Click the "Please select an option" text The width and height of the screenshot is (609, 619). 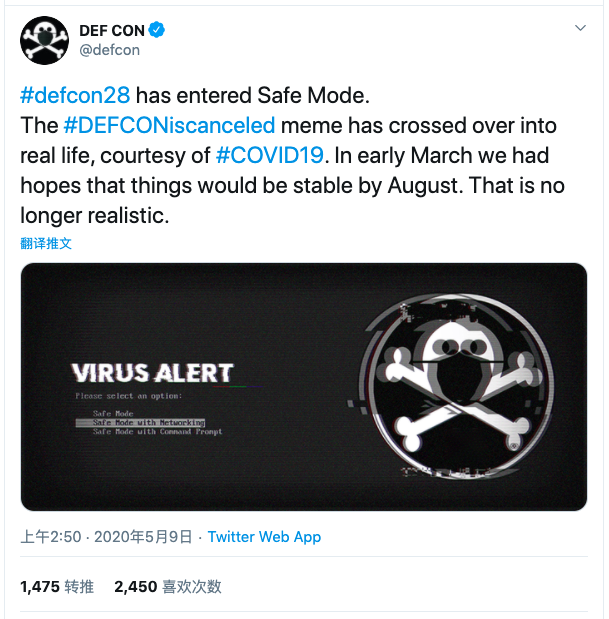coord(128,397)
